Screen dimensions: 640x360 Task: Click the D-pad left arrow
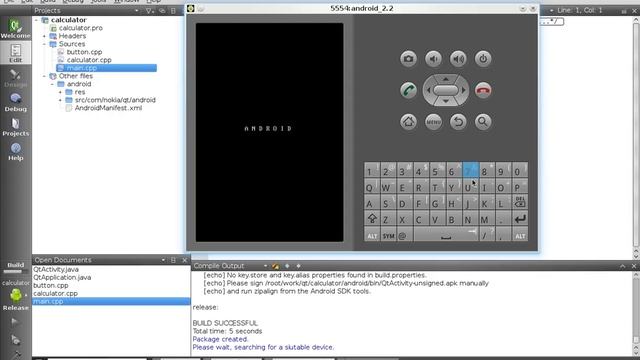click(x=428, y=90)
